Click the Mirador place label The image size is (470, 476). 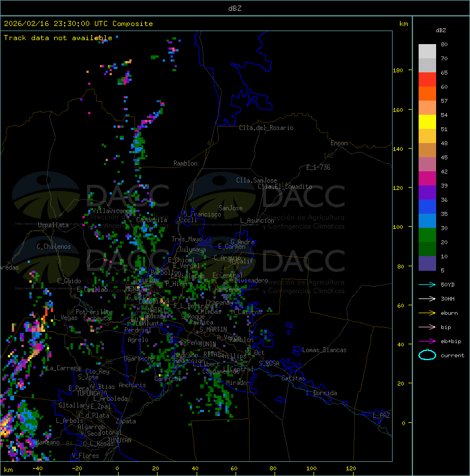click(238, 383)
